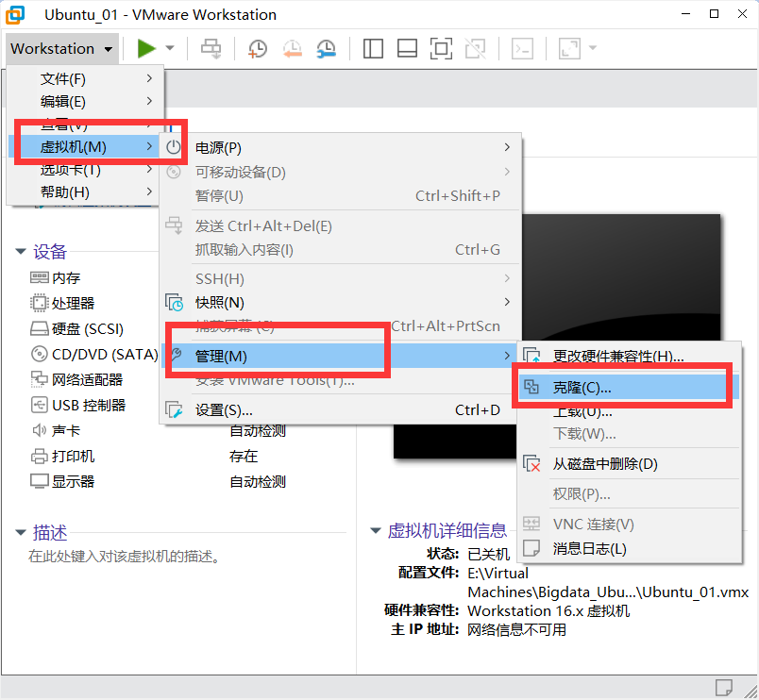Viewport: 759px width, 700px height.
Task: Revert to snapshot toolbar icon
Action: coord(293,49)
